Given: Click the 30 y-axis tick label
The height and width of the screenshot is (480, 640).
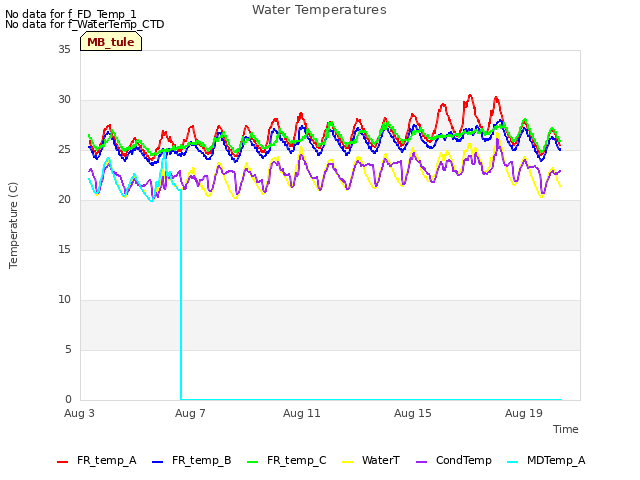Looking at the screenshot, I should [x=64, y=100].
